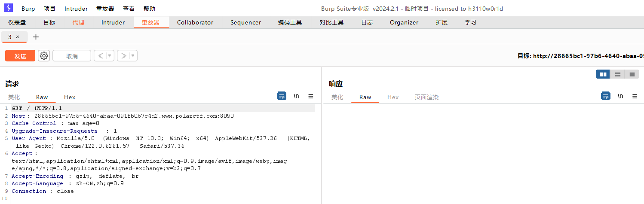The width and height of the screenshot is (644, 204).
Task: Open response panel hamburger options menu
Action: pyautogui.click(x=635, y=96)
